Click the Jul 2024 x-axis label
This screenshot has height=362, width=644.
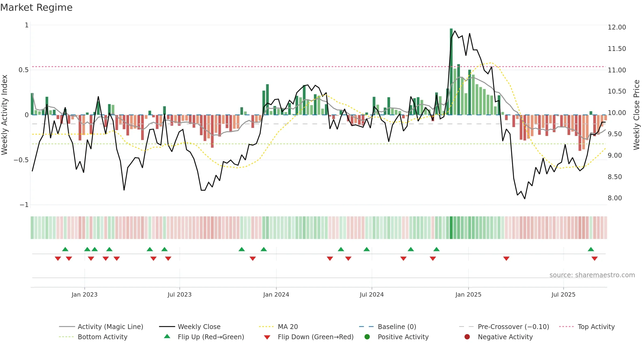pyautogui.click(x=372, y=294)
